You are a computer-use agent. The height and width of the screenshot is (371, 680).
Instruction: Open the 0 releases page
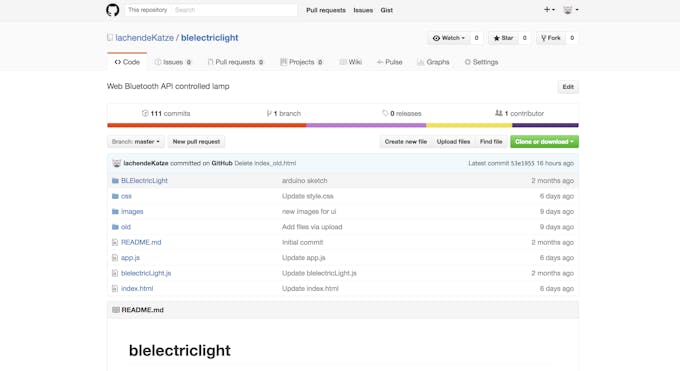[402, 113]
